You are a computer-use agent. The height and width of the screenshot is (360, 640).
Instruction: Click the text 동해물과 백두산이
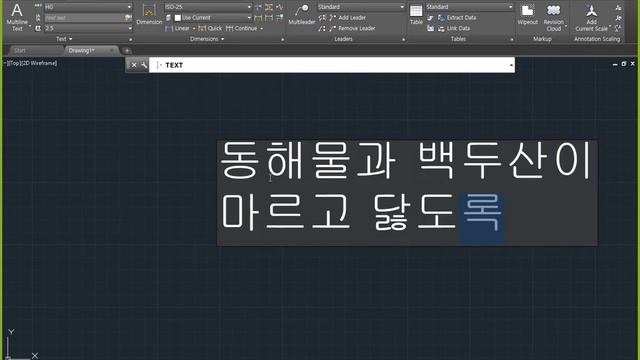tap(406, 161)
